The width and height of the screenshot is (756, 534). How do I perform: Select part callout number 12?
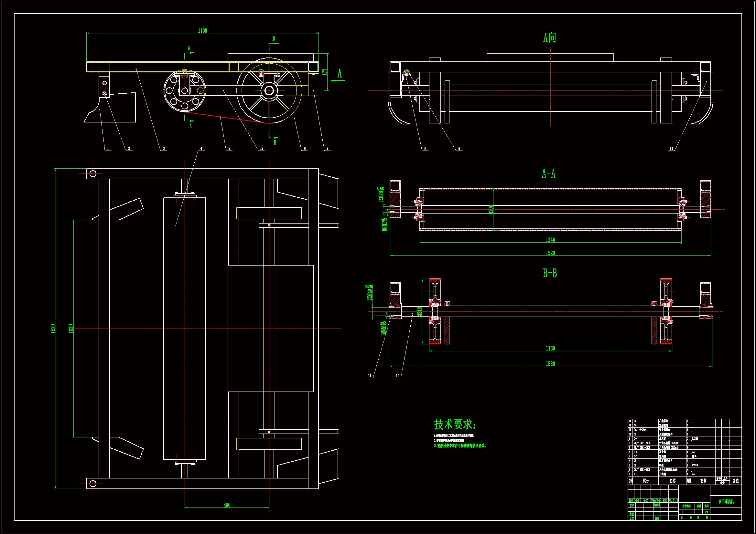(262, 148)
